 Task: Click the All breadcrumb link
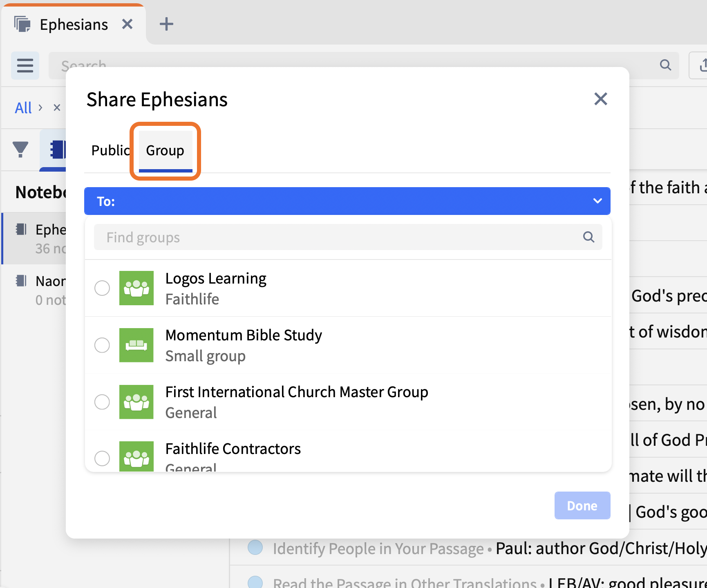coord(23,108)
